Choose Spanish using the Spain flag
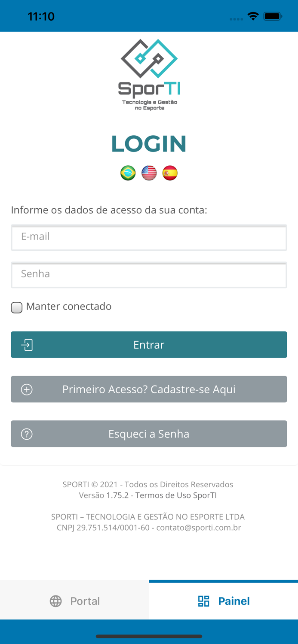298x644 pixels. (x=170, y=173)
